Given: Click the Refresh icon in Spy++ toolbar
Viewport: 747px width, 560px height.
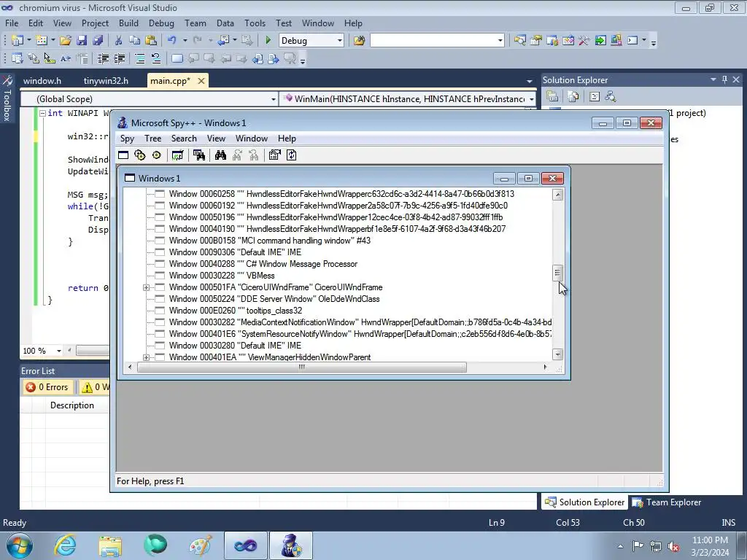Looking at the screenshot, I should pos(291,155).
